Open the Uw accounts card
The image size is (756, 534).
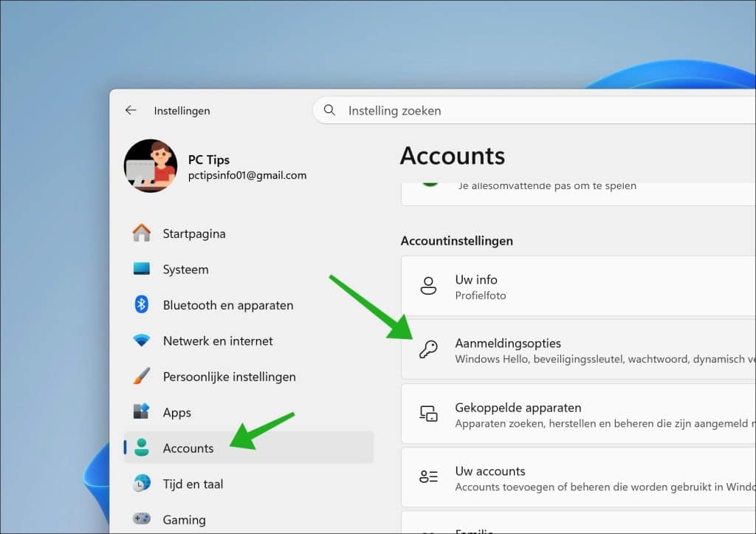point(579,478)
